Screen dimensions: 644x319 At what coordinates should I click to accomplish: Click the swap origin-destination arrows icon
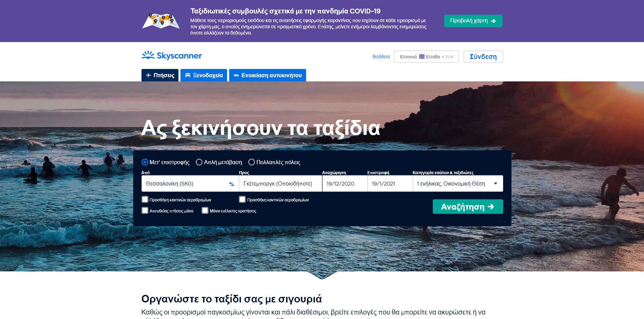tap(232, 184)
